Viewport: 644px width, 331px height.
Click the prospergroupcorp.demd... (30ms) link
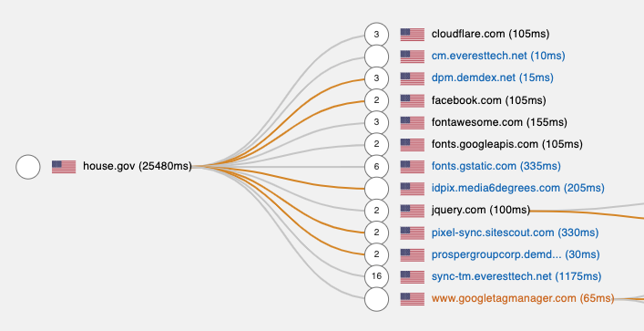tap(516, 255)
